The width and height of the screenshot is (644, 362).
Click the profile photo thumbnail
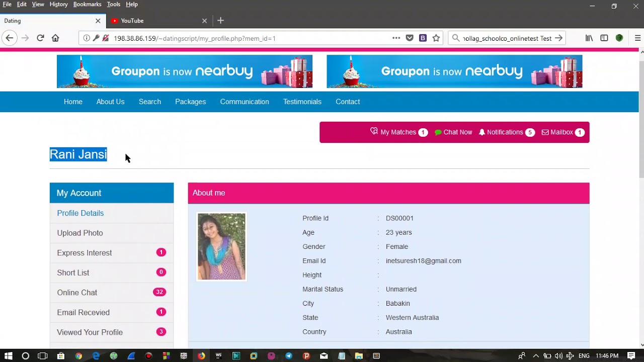tap(221, 246)
